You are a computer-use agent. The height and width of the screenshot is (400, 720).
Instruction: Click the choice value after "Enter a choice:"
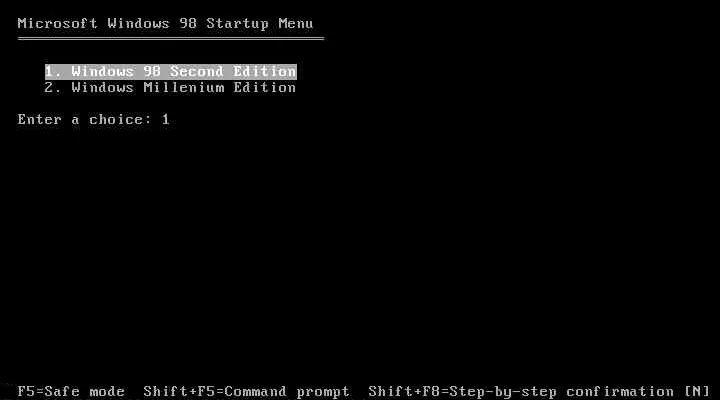coord(165,120)
